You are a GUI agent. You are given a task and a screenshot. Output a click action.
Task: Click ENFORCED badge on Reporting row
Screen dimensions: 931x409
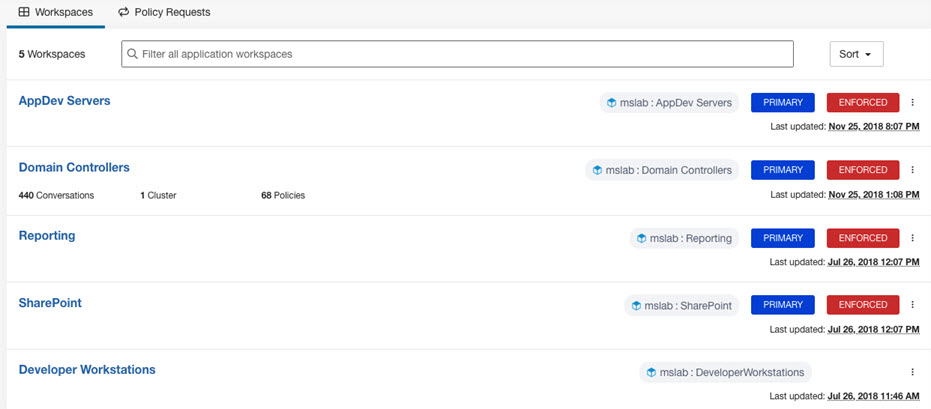[863, 238]
